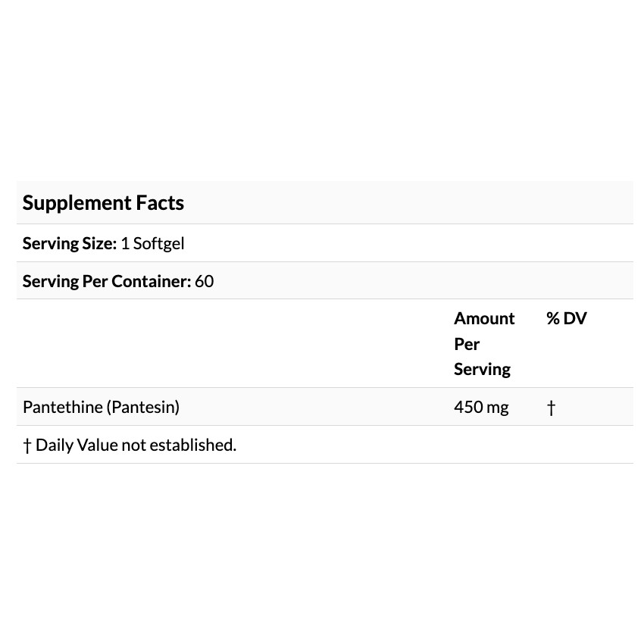644x644 pixels.
Task: Select the Serving Per Container label
Action: pos(107,281)
